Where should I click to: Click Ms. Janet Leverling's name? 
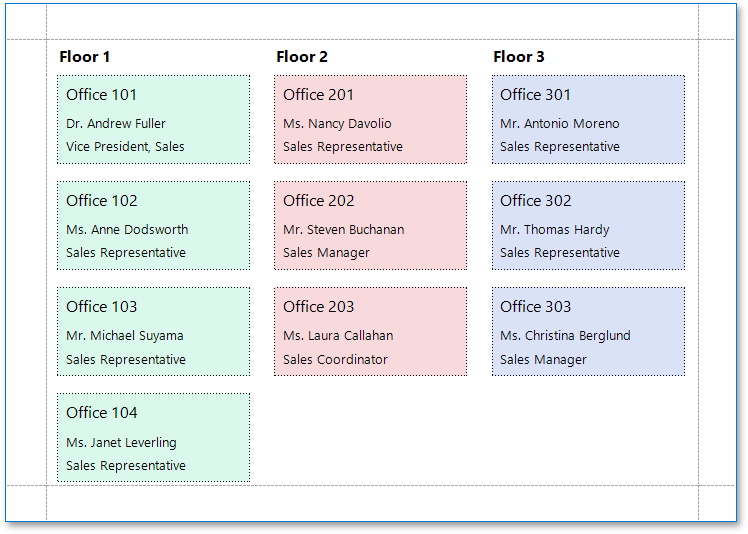click(x=121, y=443)
